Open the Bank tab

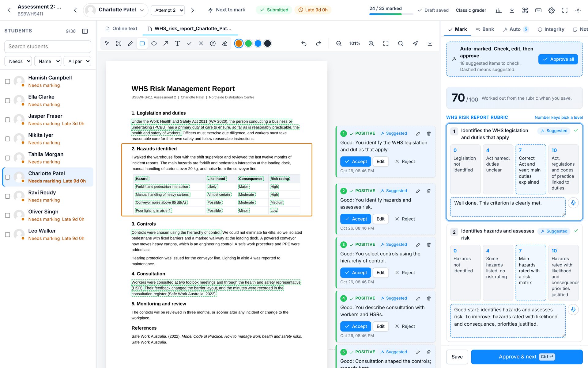[x=485, y=29]
